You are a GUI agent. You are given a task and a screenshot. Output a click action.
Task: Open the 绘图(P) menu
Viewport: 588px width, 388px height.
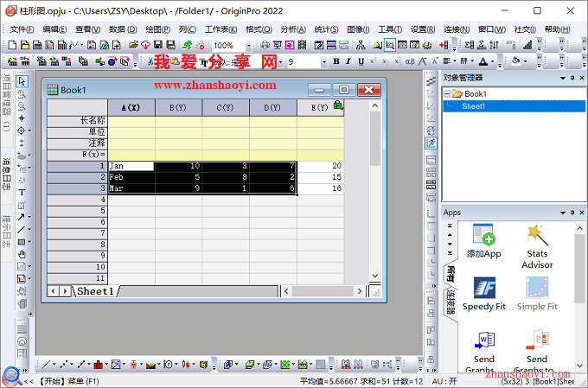click(x=157, y=29)
